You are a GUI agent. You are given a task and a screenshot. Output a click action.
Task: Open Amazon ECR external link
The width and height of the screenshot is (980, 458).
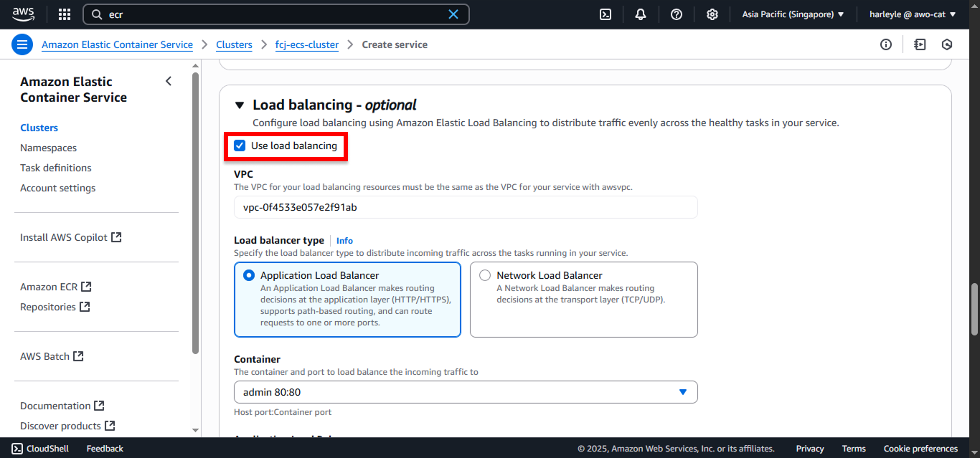56,287
